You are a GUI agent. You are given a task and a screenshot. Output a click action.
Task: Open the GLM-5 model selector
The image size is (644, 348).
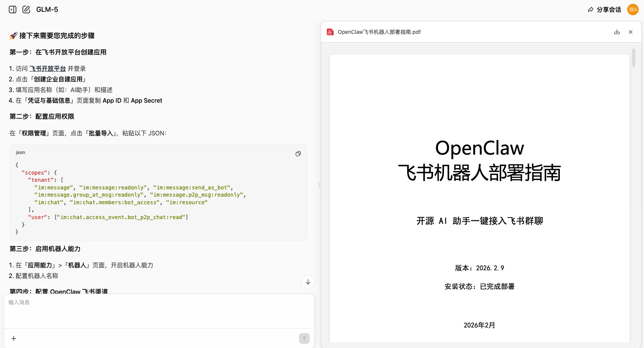[x=47, y=9]
